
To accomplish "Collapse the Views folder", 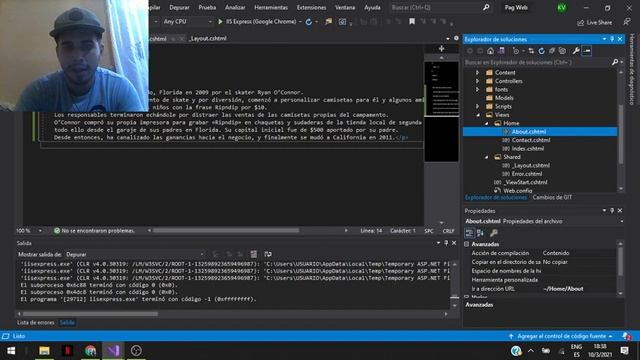I will (x=478, y=115).
